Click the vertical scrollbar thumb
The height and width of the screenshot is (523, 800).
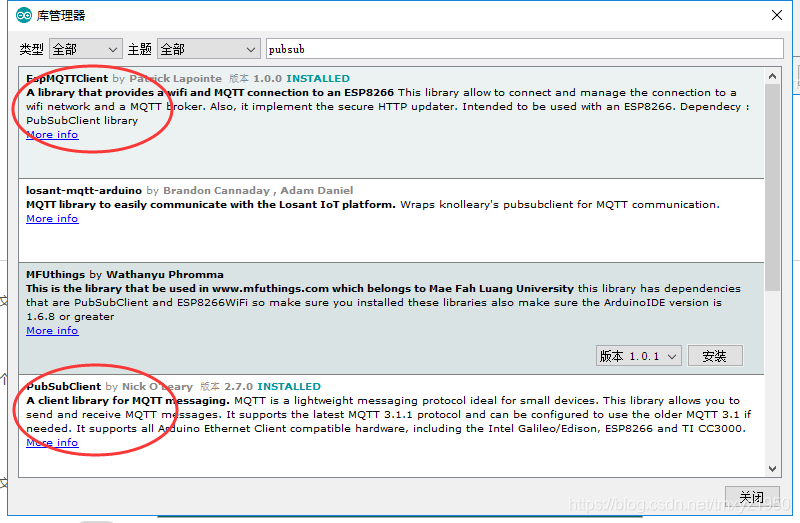(772, 188)
